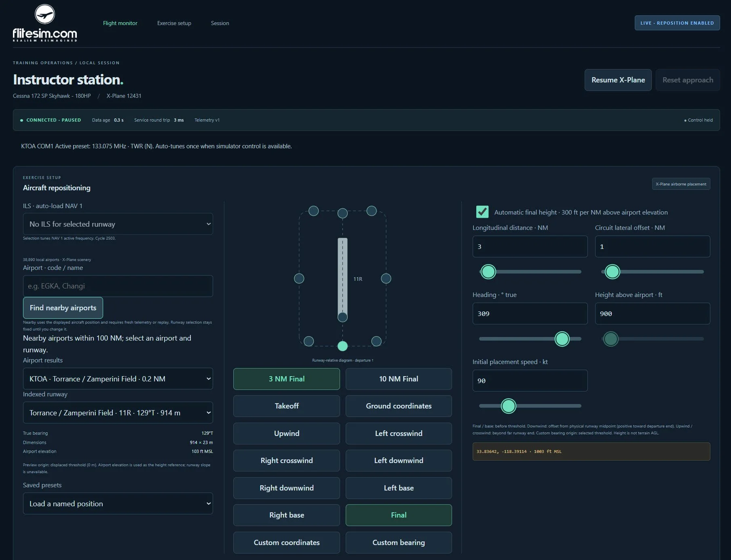Screen dimensions: 731x560
Task: Click the Resume X-Plane button
Action: tap(618, 80)
